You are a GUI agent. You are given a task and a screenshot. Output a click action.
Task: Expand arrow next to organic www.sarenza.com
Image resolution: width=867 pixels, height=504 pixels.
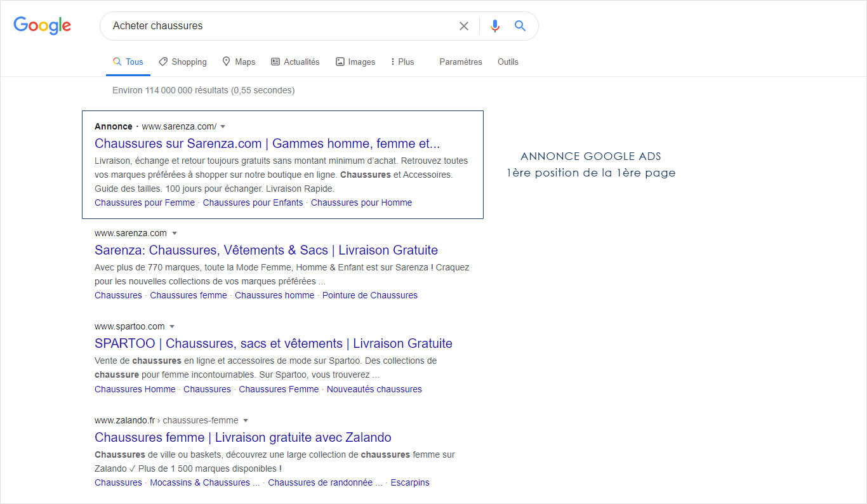coord(175,233)
